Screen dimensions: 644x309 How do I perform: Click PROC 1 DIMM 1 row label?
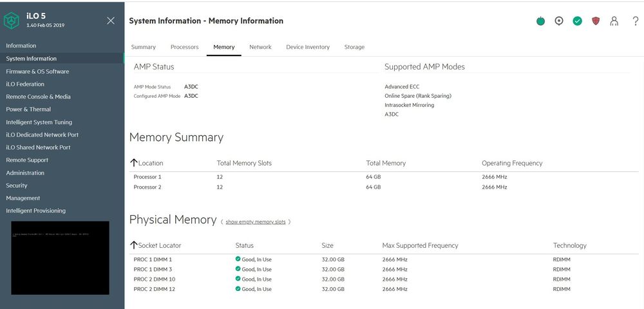click(x=153, y=259)
